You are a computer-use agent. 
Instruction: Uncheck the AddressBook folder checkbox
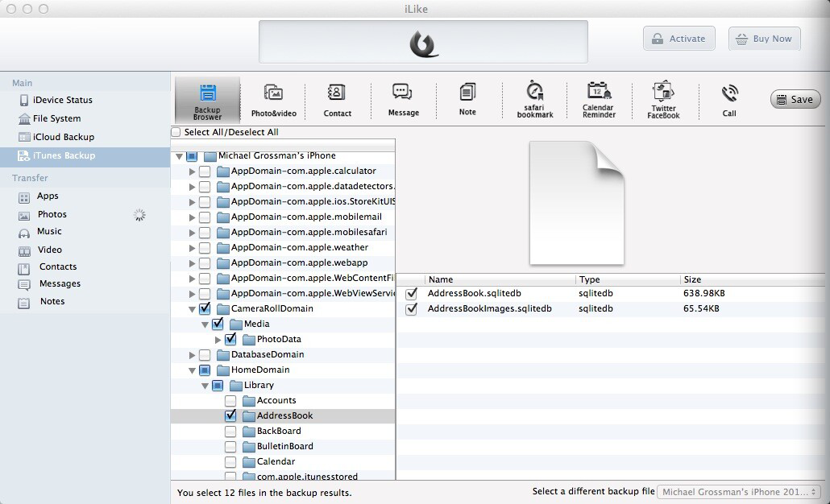[x=230, y=415]
